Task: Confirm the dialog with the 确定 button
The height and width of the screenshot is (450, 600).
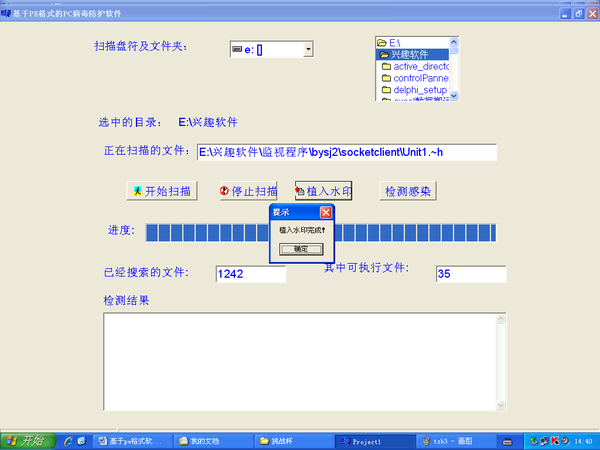Action: (301, 248)
